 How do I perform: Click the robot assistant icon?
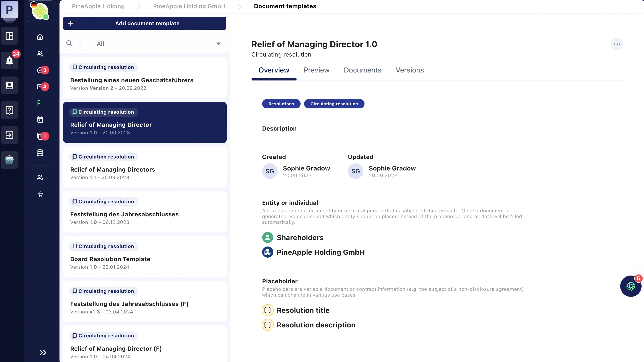click(10, 160)
